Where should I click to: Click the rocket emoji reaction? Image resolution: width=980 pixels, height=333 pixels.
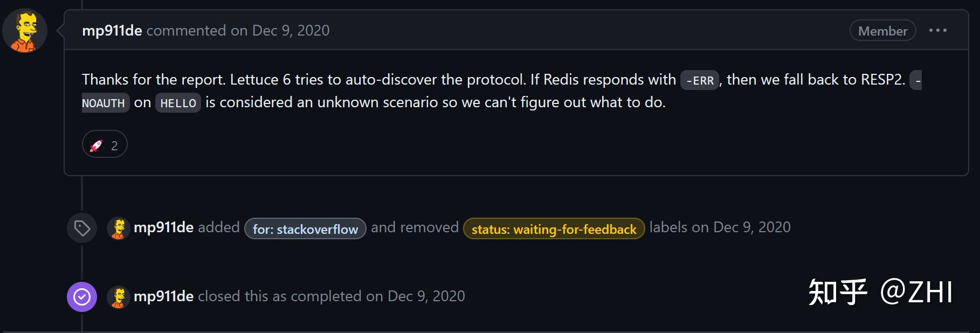[96, 144]
